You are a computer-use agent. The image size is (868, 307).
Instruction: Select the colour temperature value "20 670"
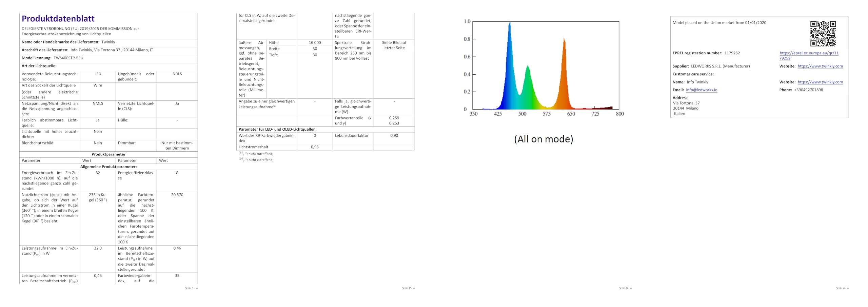tap(177, 195)
